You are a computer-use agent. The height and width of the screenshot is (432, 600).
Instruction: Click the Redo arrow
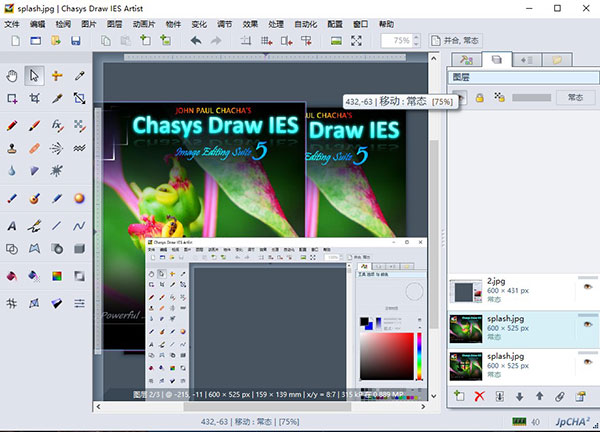click(x=216, y=41)
